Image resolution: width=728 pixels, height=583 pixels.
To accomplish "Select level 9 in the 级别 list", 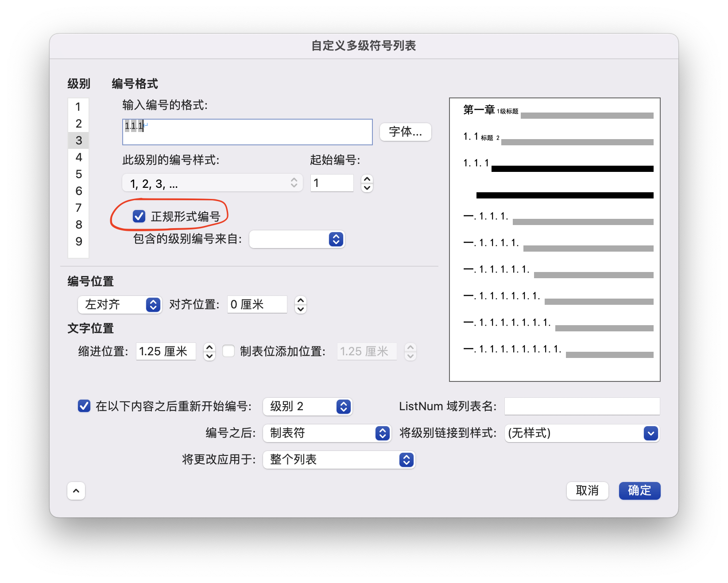I will 78,241.
